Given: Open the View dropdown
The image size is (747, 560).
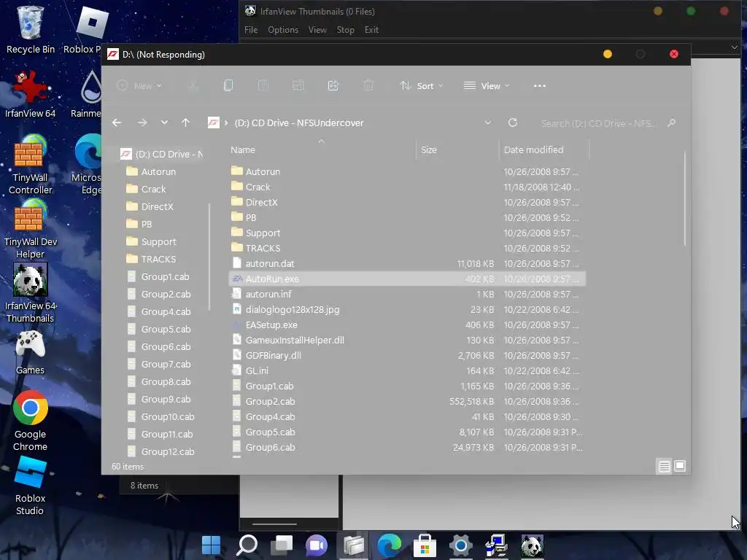Looking at the screenshot, I should pos(487,86).
